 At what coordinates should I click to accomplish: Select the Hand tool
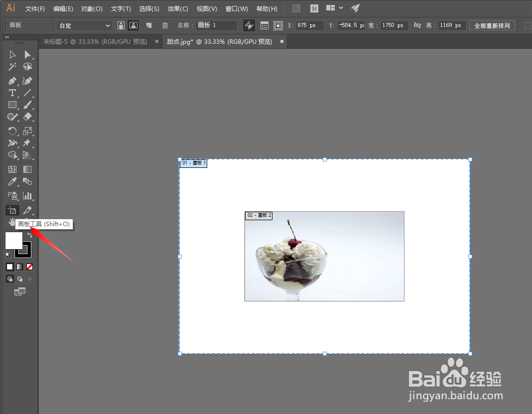point(11,223)
